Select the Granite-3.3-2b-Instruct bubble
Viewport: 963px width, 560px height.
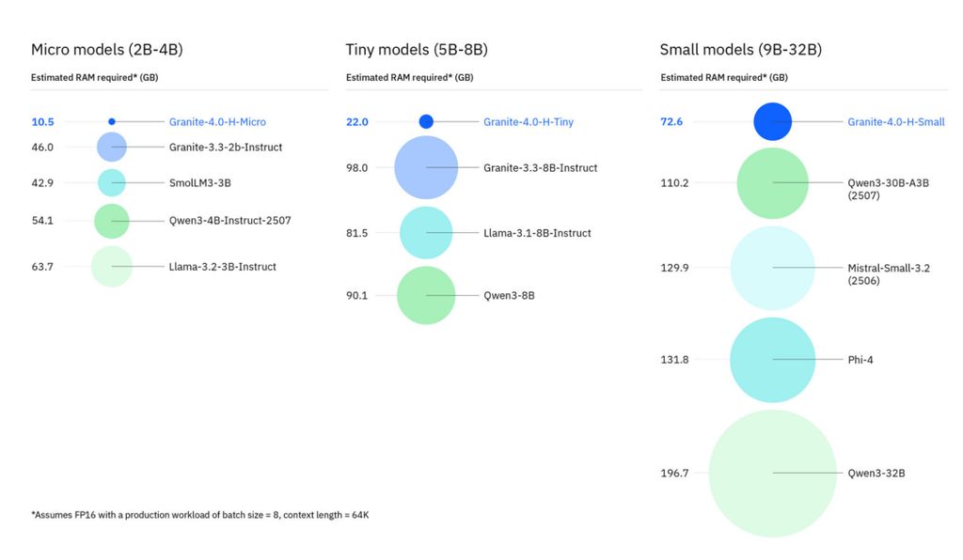112,148
